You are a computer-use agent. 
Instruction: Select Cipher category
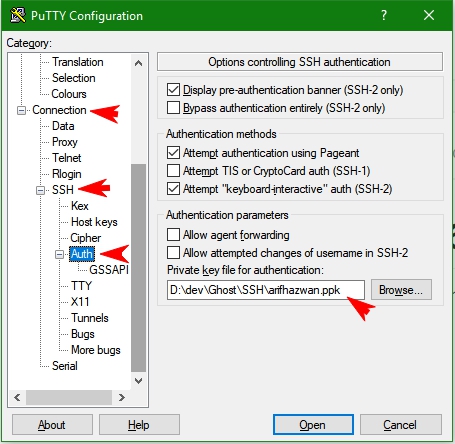click(86, 238)
